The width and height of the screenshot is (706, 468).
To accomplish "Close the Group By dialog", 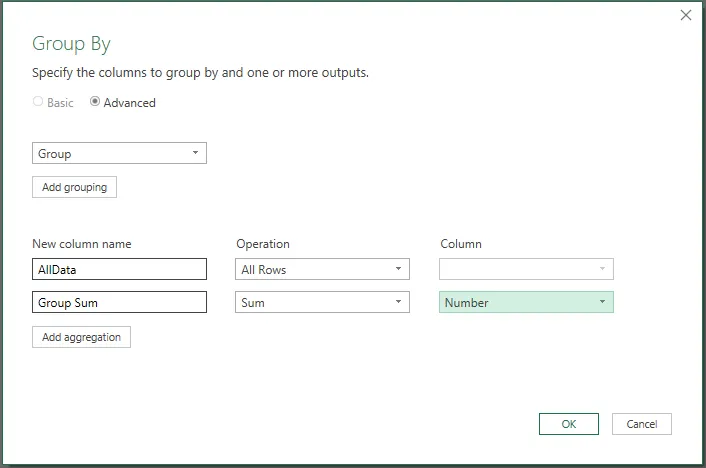I will point(685,15).
